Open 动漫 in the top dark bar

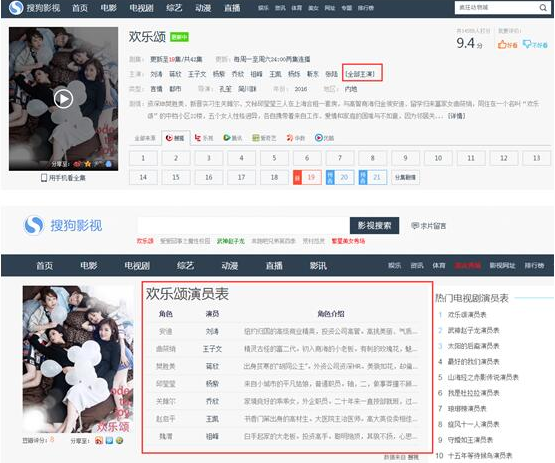point(203,8)
